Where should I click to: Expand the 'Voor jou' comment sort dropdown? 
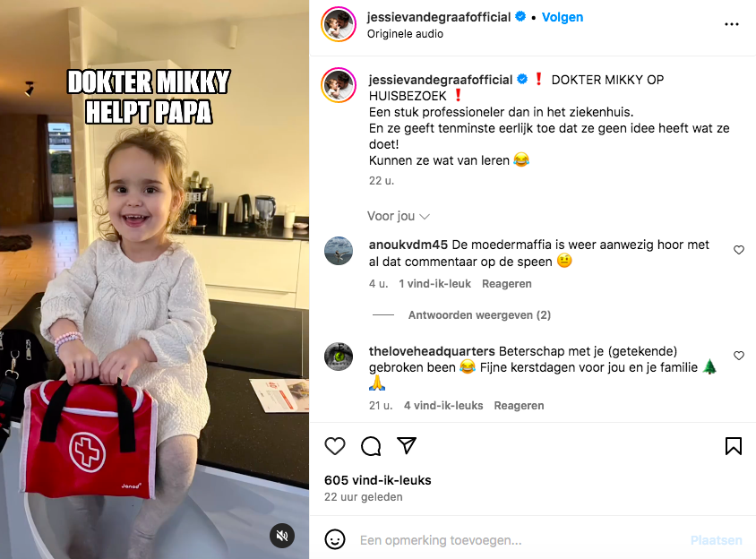tap(399, 216)
